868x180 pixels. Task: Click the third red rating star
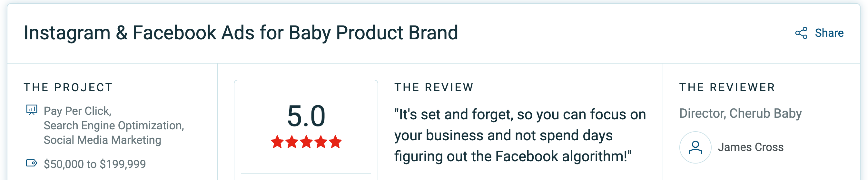(306, 142)
